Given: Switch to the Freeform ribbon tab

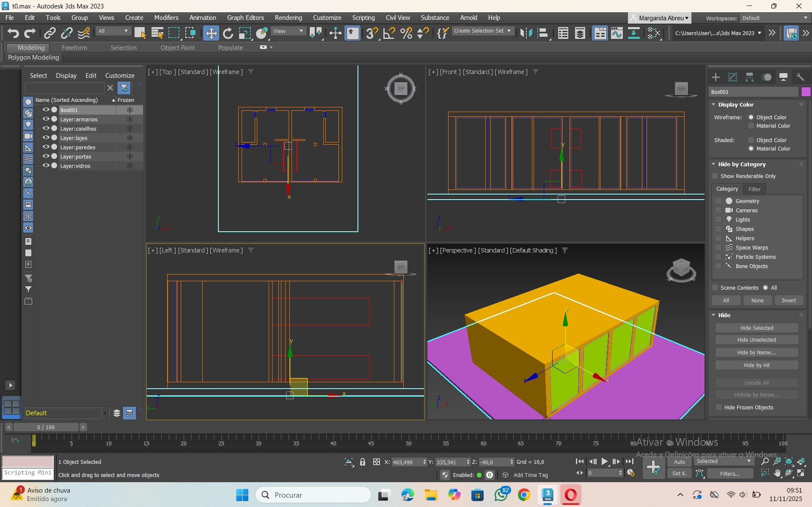Looking at the screenshot, I should point(74,48).
